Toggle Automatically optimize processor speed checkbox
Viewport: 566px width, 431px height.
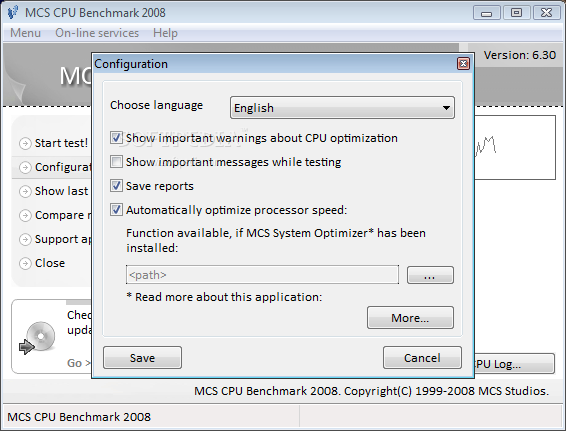tap(116, 210)
